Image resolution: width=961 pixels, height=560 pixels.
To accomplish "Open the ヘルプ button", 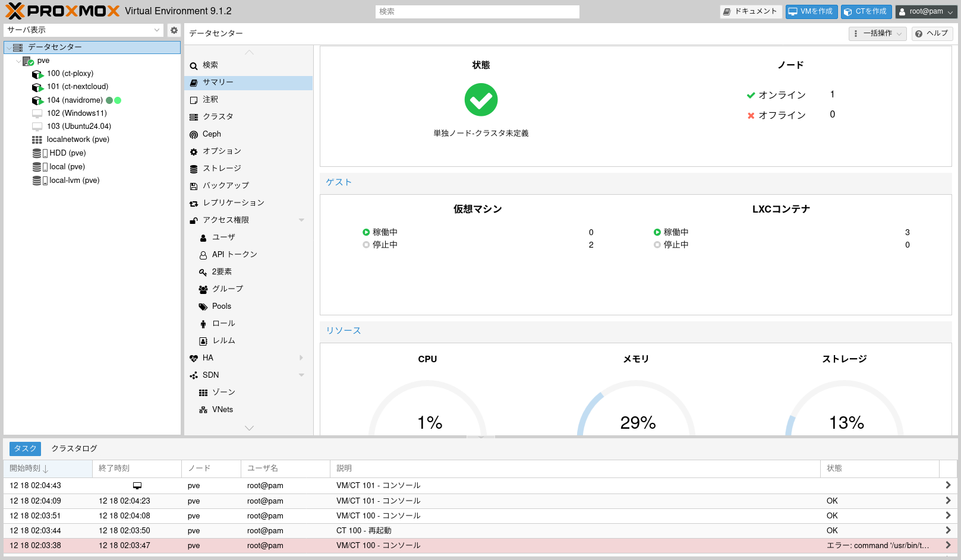I will (x=931, y=33).
